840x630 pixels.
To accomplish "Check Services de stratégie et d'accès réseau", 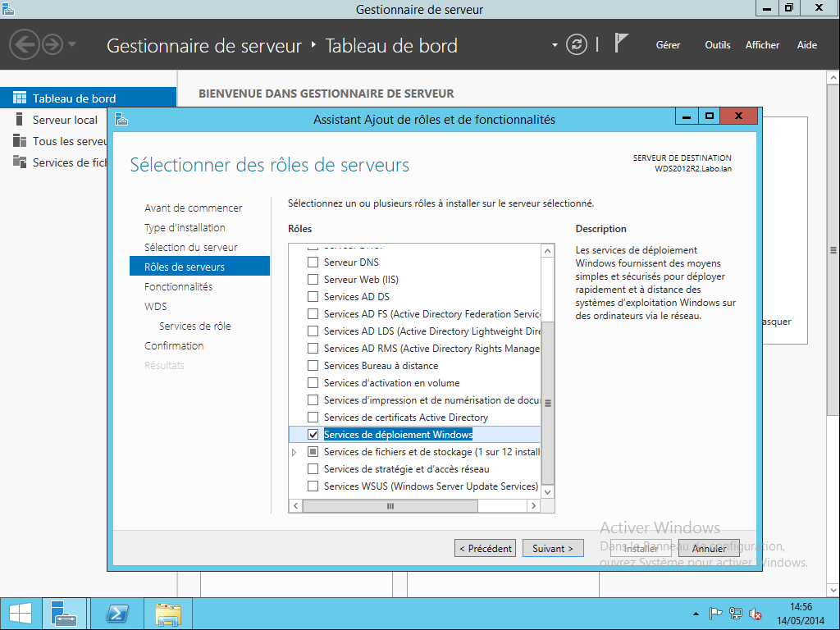I will point(313,468).
